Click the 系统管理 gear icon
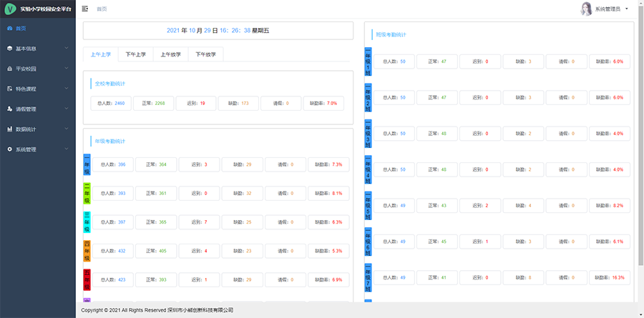The image size is (644, 318). [9, 149]
